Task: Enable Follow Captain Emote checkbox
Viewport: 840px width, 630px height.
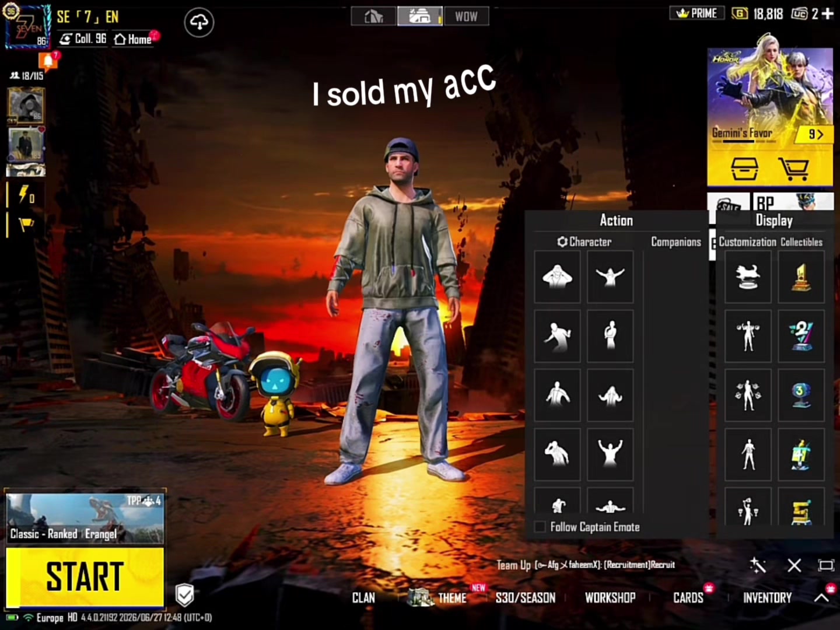Action: tap(540, 527)
